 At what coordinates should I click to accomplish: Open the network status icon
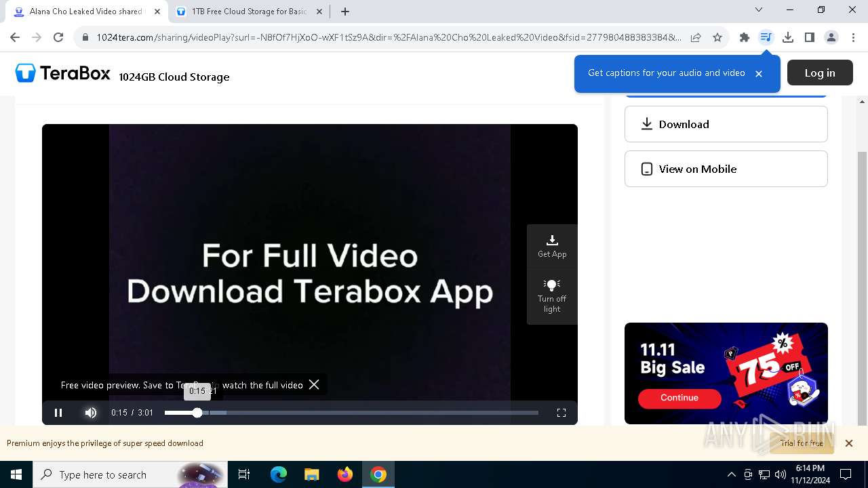click(764, 474)
